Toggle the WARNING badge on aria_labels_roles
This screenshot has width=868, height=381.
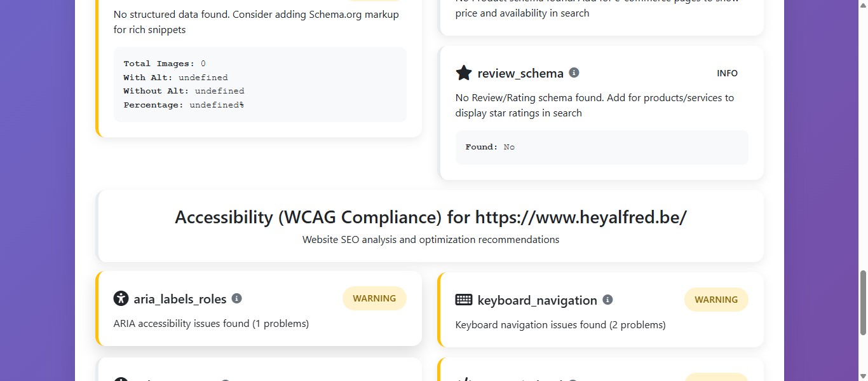[374, 298]
